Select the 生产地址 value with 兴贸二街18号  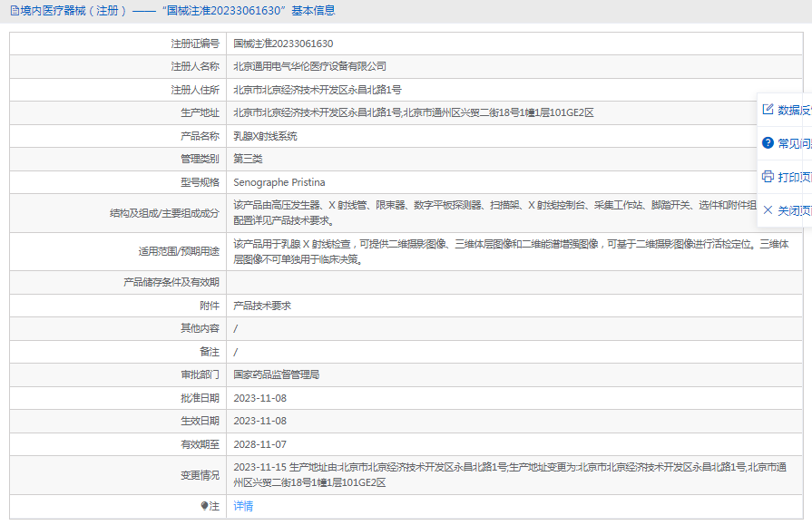tap(413, 112)
